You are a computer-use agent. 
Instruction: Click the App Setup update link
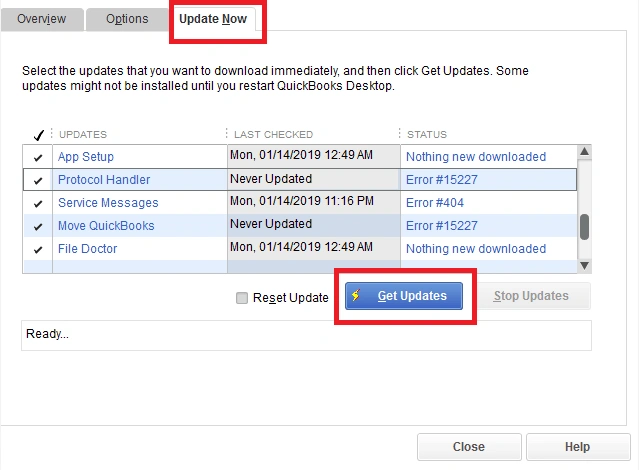coord(86,157)
